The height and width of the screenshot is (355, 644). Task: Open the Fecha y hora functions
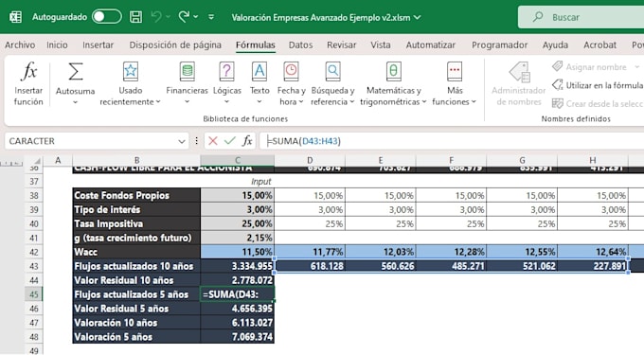coord(291,83)
